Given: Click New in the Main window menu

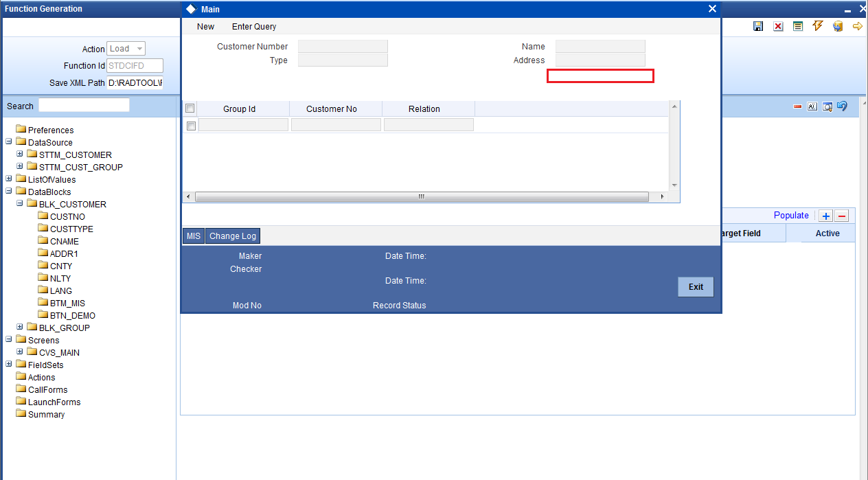Looking at the screenshot, I should pos(205,27).
